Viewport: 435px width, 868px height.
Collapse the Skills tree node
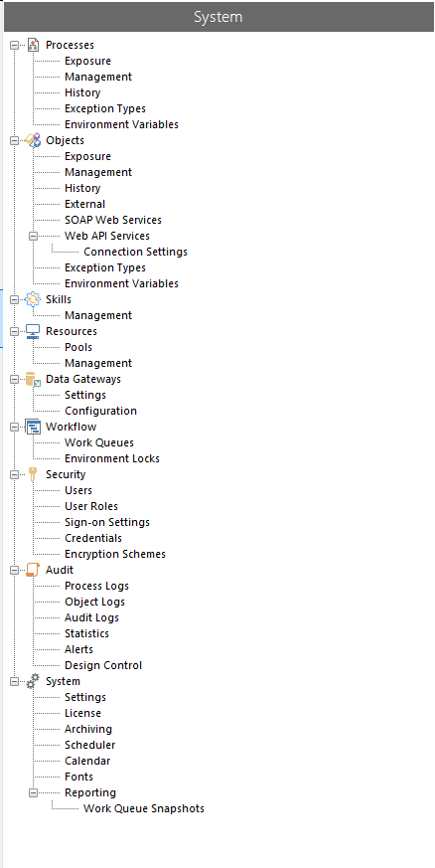tap(14, 299)
